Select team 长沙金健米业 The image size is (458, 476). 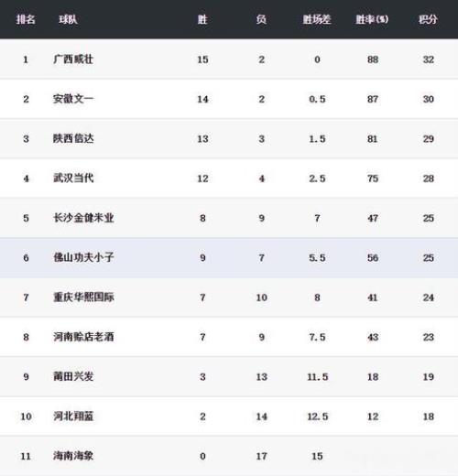point(83,218)
